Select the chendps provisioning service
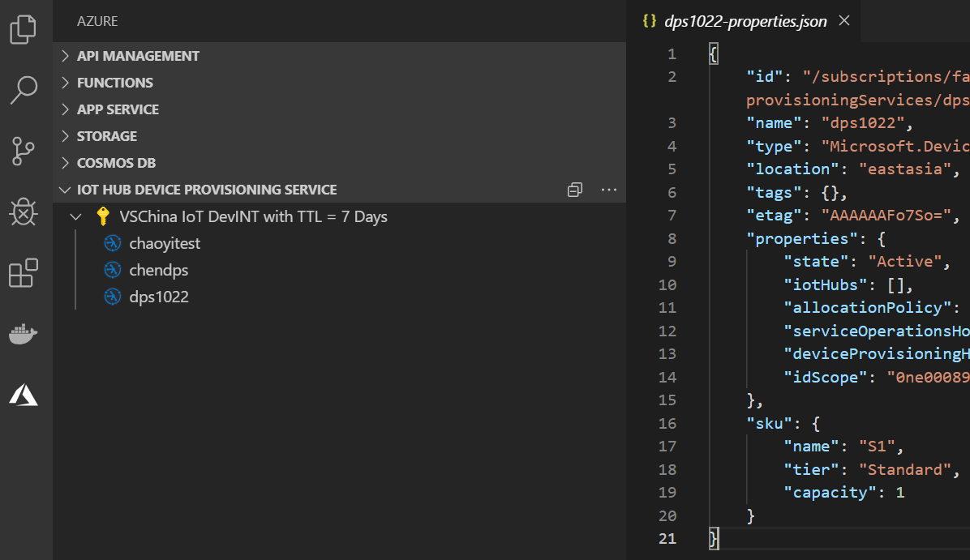The width and height of the screenshot is (970, 560). [158, 270]
